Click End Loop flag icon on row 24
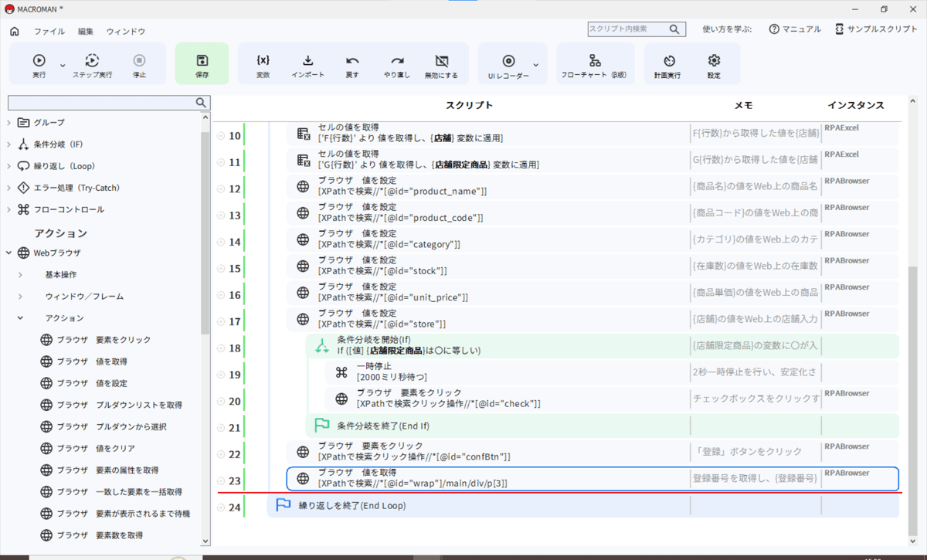Screen dimensions: 927x560 pos(284,505)
